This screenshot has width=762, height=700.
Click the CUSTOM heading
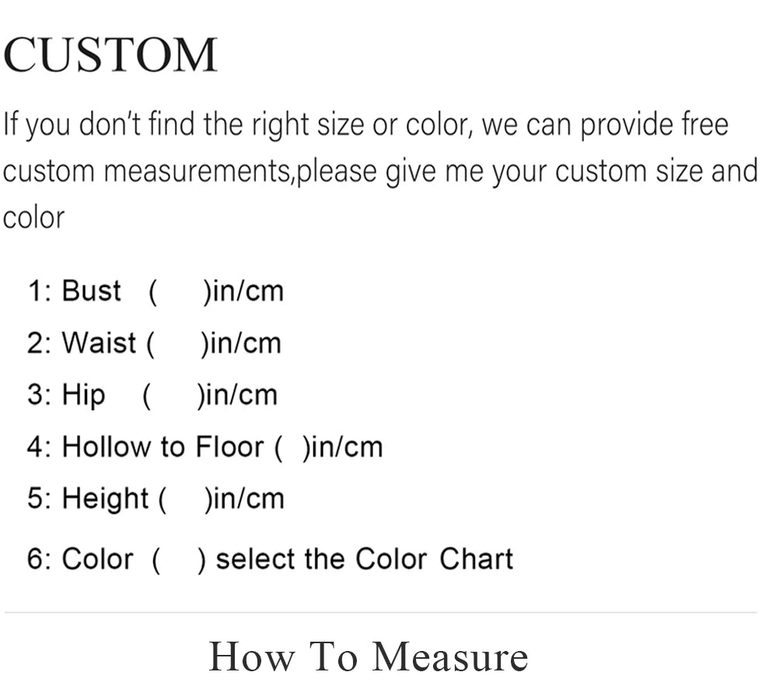click(x=110, y=55)
